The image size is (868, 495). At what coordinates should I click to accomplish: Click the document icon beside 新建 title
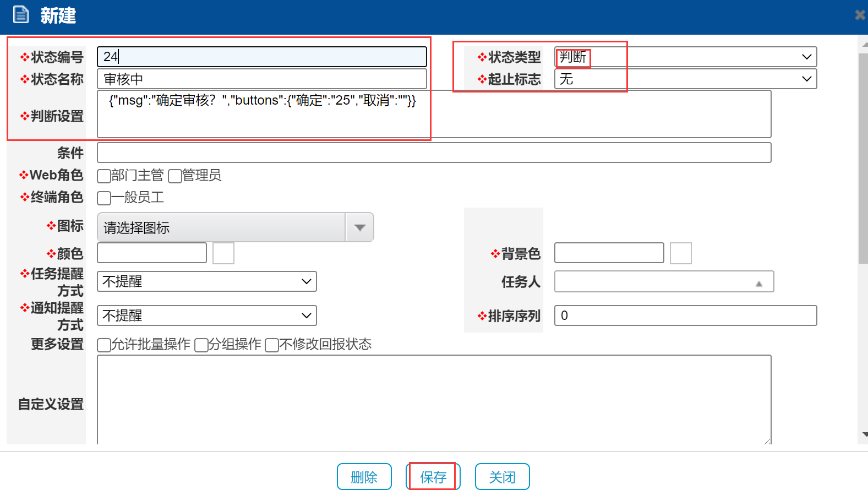point(21,15)
